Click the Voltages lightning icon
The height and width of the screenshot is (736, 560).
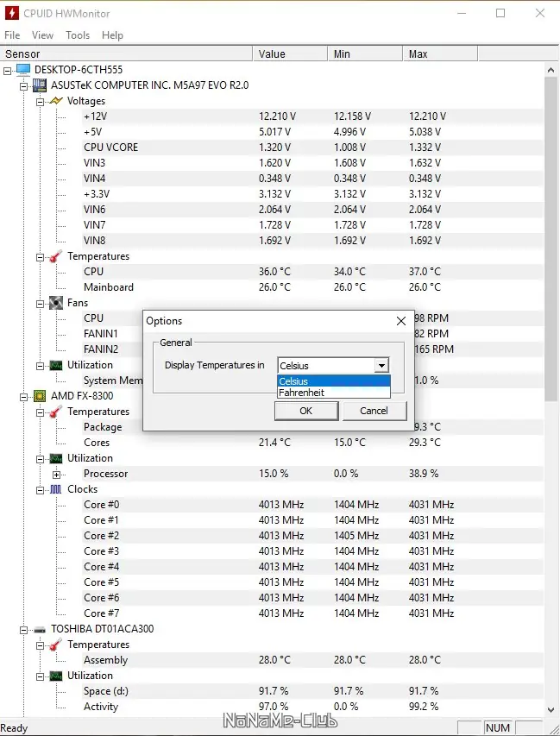(56, 101)
